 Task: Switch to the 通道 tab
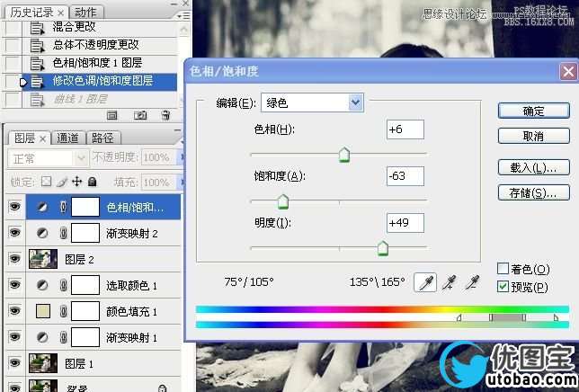pos(68,138)
